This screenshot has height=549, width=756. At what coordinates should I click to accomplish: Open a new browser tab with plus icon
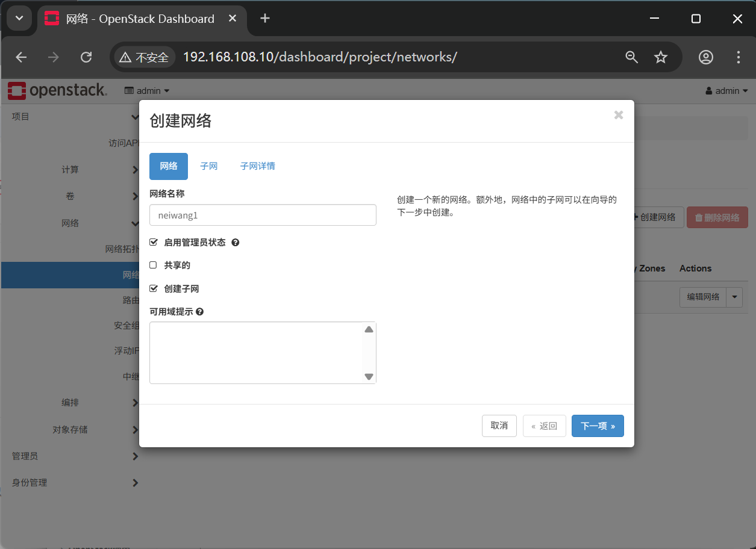pos(265,19)
